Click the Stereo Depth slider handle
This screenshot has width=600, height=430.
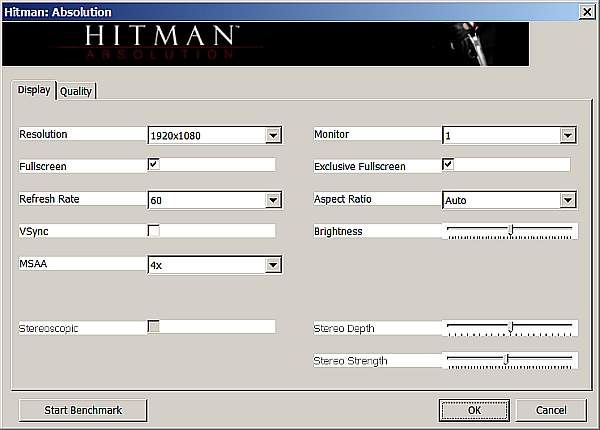pos(510,327)
